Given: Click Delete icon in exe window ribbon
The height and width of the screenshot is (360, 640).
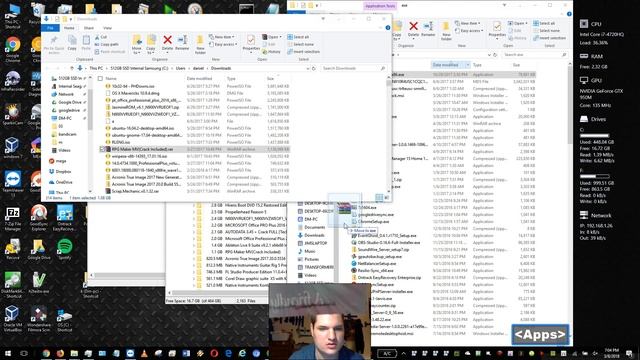Looking at the screenshot, I should 413,29.
